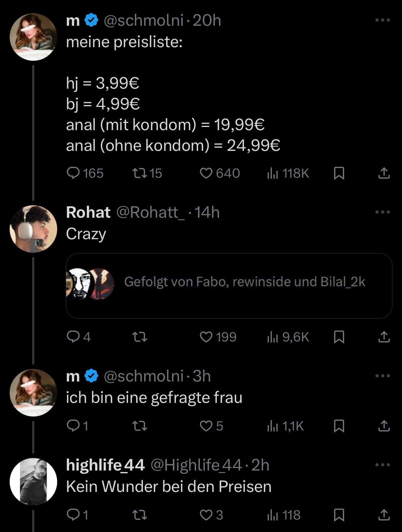Open more options on highlife_44's reply
Image resolution: width=402 pixels, height=532 pixels.
pyautogui.click(x=383, y=465)
